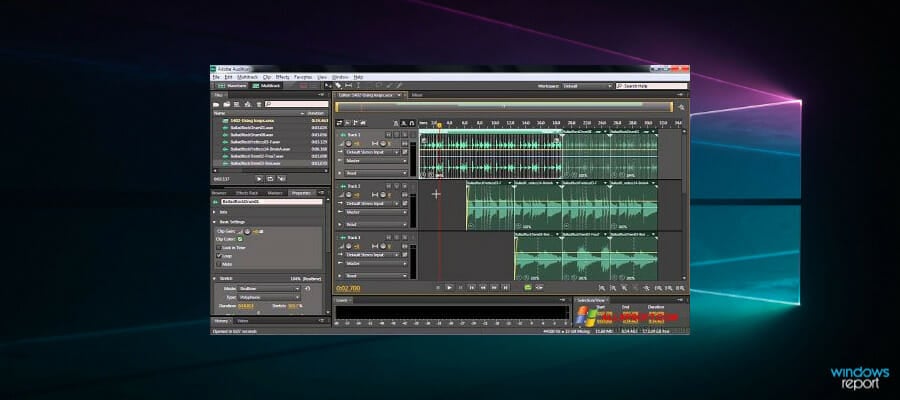Switch to the Multitrack editor view

[x=266, y=86]
